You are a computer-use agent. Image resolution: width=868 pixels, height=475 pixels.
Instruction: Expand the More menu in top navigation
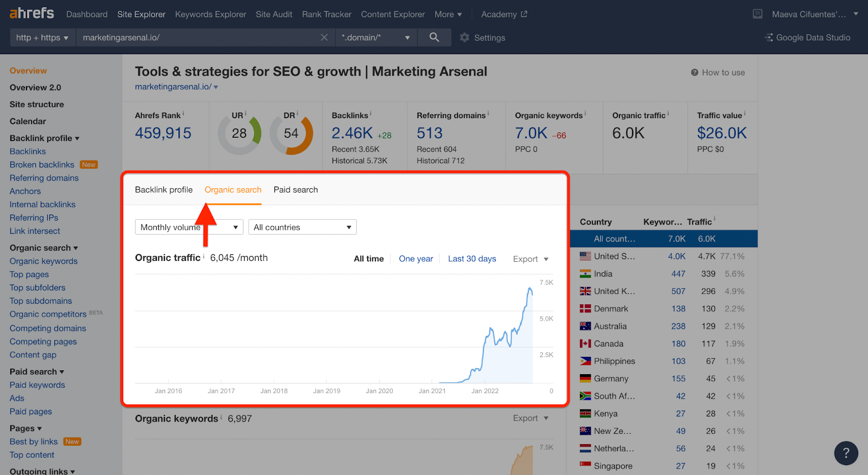tap(448, 14)
